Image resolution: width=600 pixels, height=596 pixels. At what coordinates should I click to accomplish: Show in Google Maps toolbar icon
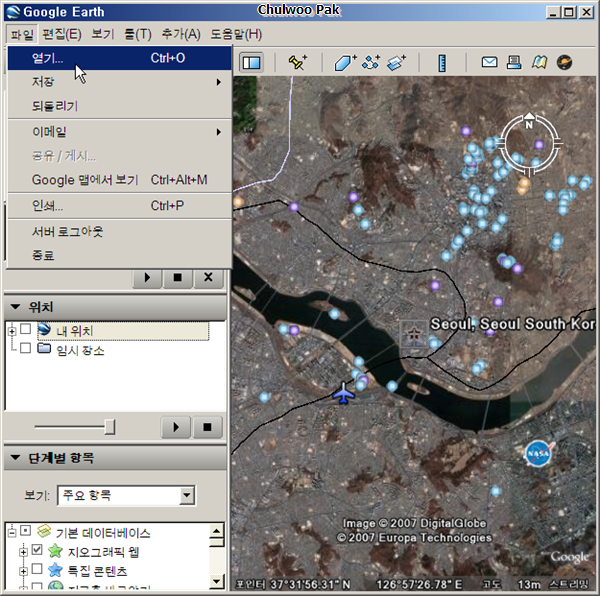point(539,62)
